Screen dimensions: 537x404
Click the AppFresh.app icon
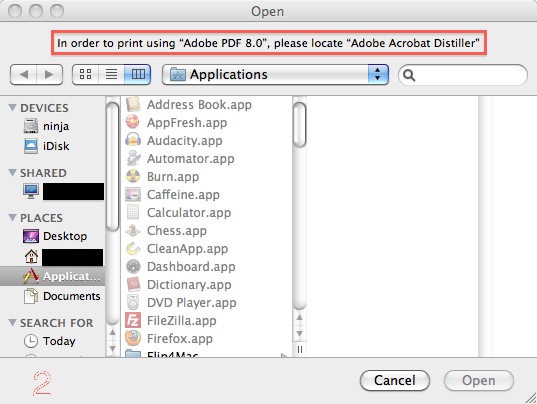click(133, 122)
